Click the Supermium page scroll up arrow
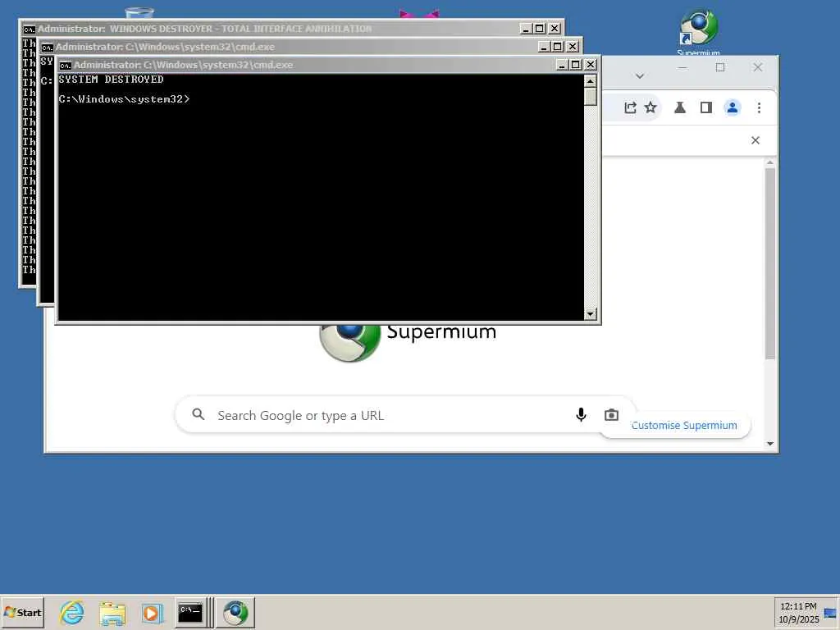Image resolution: width=840 pixels, height=630 pixels. pyautogui.click(x=769, y=162)
